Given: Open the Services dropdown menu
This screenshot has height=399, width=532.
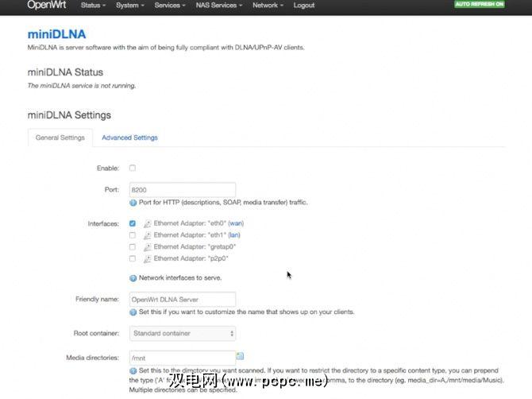Looking at the screenshot, I should click(170, 6).
